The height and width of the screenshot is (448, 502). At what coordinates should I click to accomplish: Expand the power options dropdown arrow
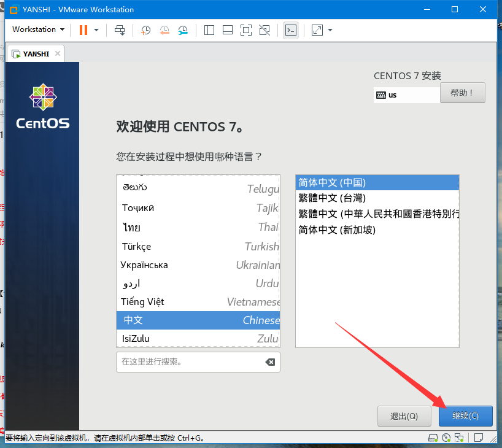point(96,29)
